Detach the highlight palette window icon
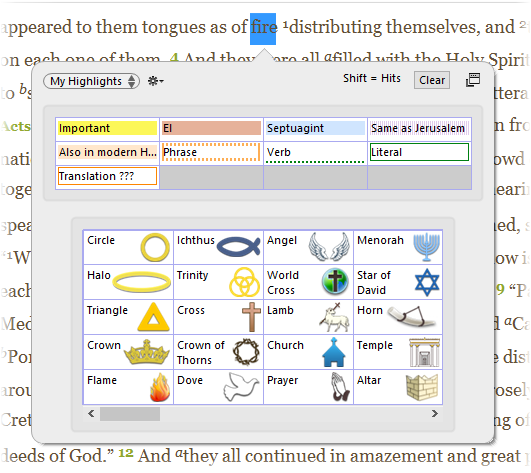The height and width of the screenshot is (473, 531). tap(473, 80)
